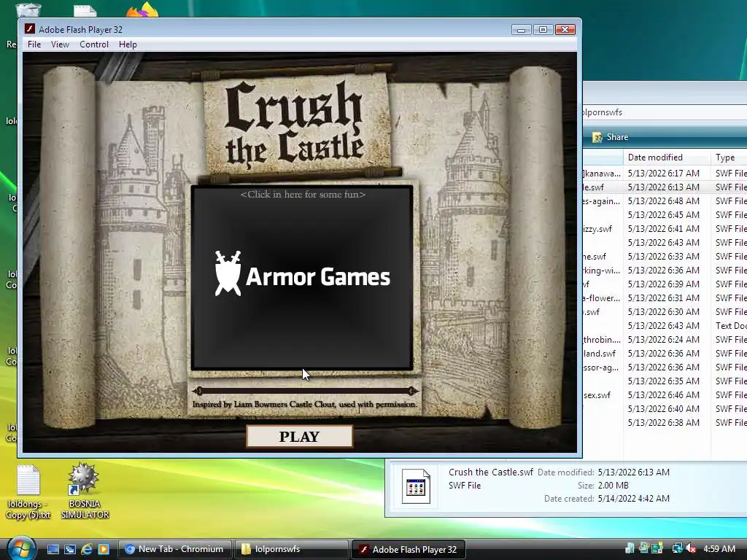Click Switch between windows quick launch icon

tap(69, 549)
